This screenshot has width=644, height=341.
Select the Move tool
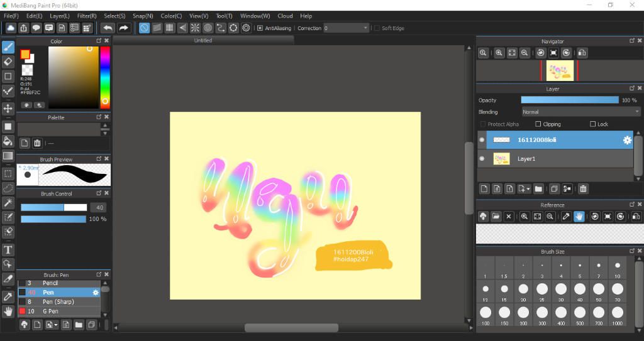(x=8, y=109)
